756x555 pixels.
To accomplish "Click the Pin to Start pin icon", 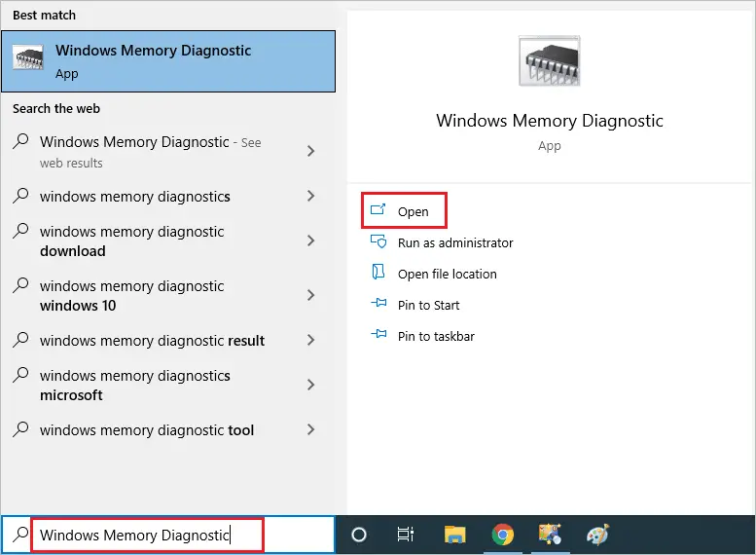I will pyautogui.click(x=378, y=303).
